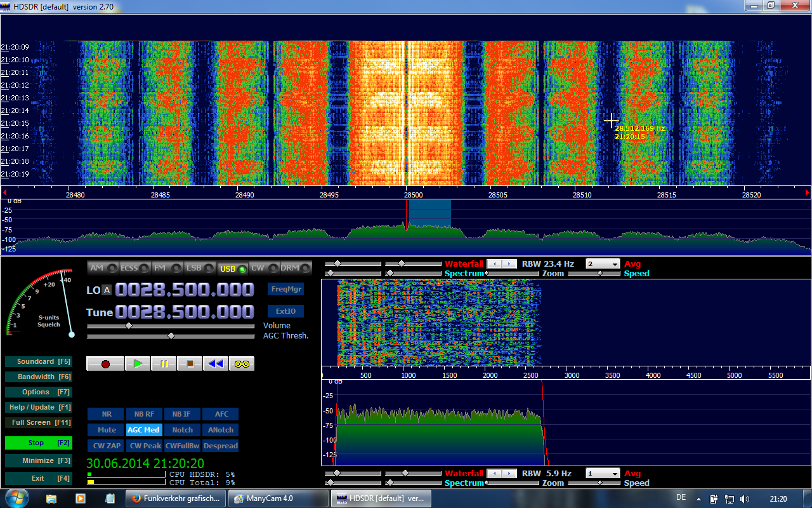Click the LO A selector button
Viewport: 812px width, 508px height.
tap(107, 290)
